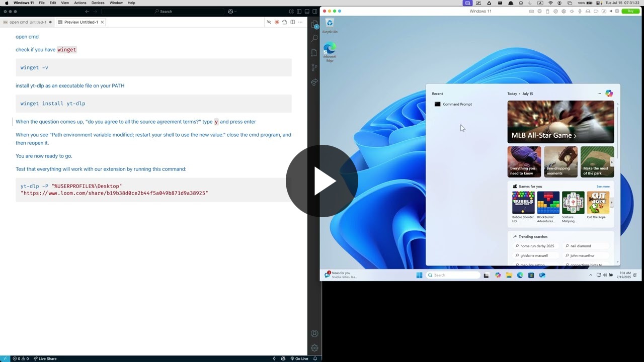Click the green Buy button in Parallels window
Image resolution: width=644 pixels, height=362 pixels.
pyautogui.click(x=630, y=11)
